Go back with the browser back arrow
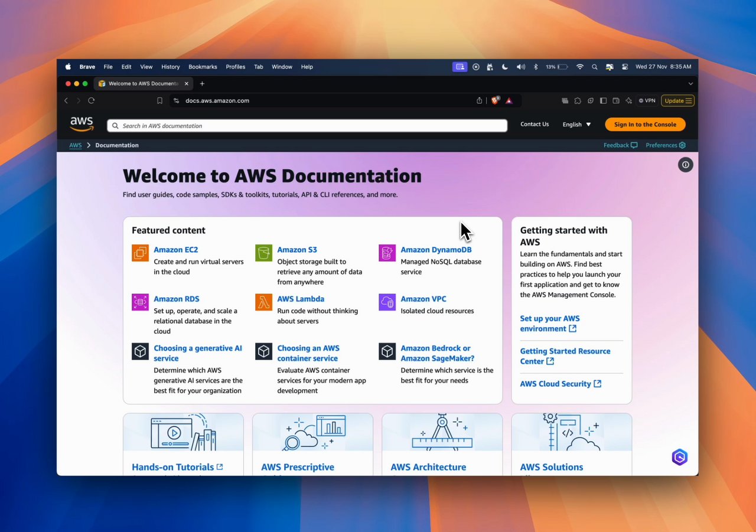Viewport: 756px width, 532px height. click(x=66, y=100)
